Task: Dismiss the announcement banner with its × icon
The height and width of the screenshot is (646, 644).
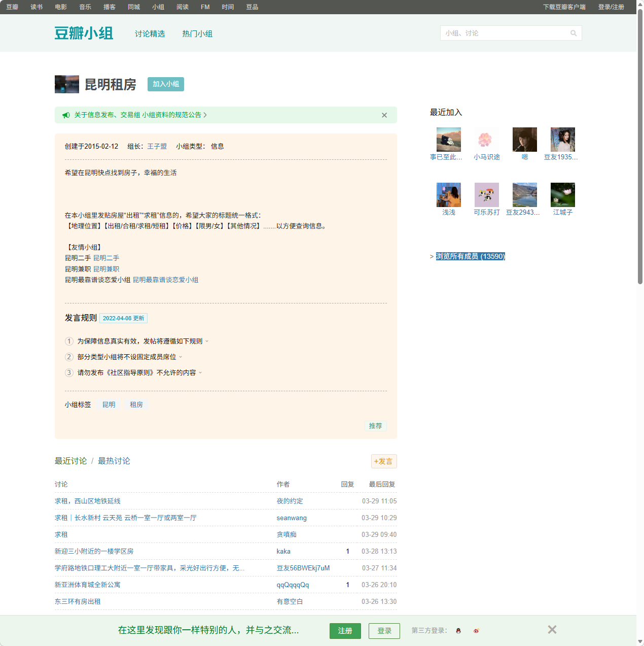Action: tap(384, 115)
